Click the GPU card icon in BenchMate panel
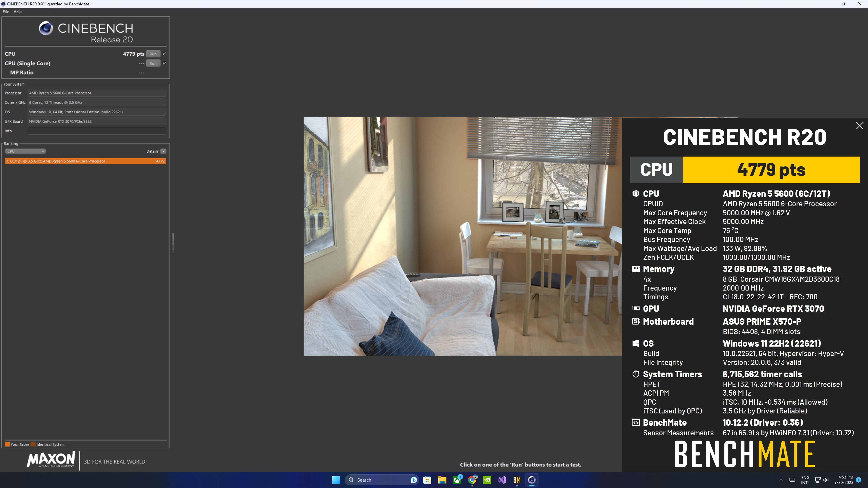This screenshot has height=488, width=868. point(635,308)
